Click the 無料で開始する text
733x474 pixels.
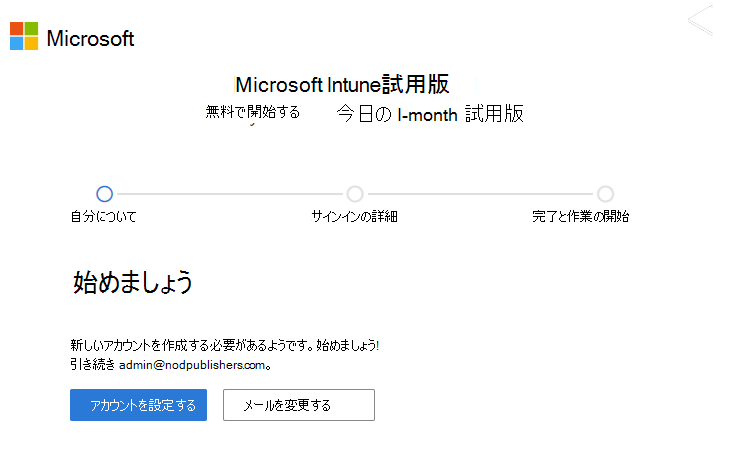[x=252, y=112]
